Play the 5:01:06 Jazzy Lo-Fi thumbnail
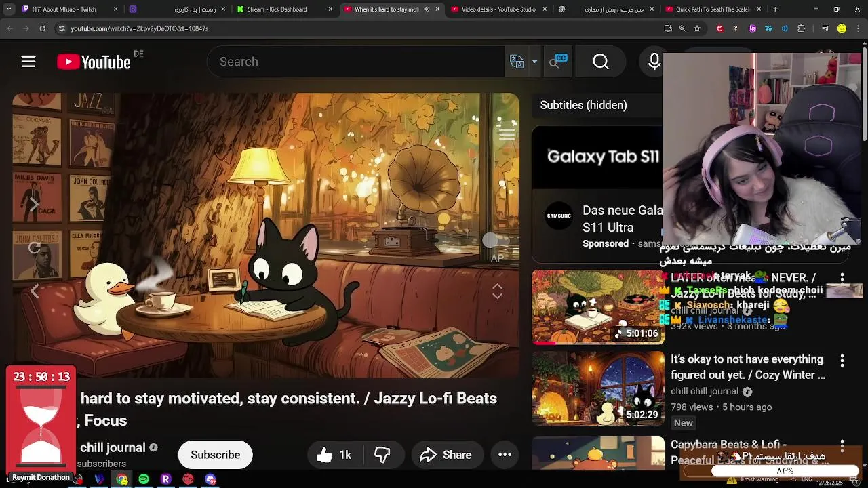Image resolution: width=868 pixels, height=488 pixels. pos(597,307)
